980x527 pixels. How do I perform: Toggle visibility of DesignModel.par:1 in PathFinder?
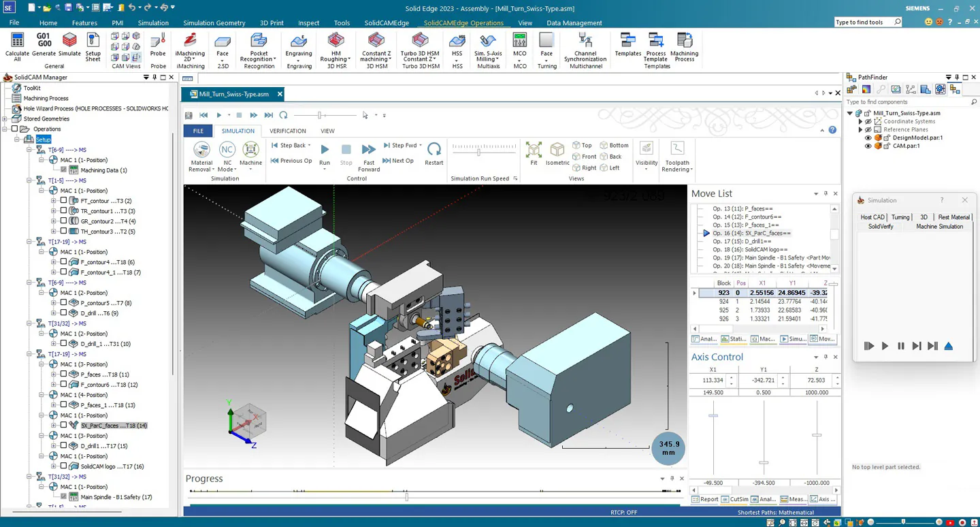point(868,138)
